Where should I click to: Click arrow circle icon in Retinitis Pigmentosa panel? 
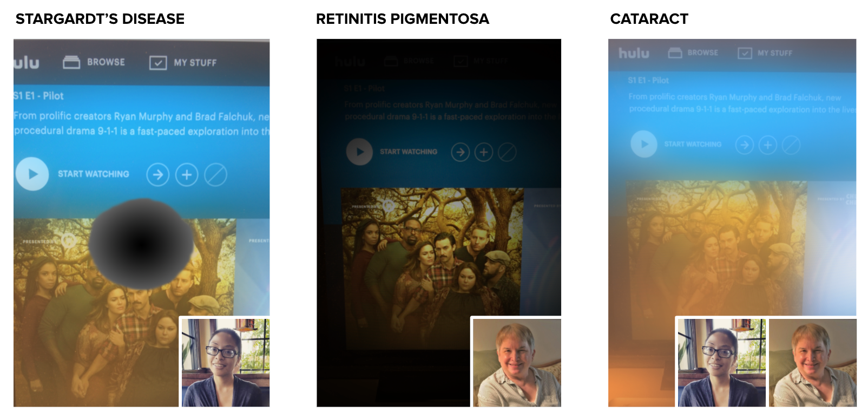[461, 152]
